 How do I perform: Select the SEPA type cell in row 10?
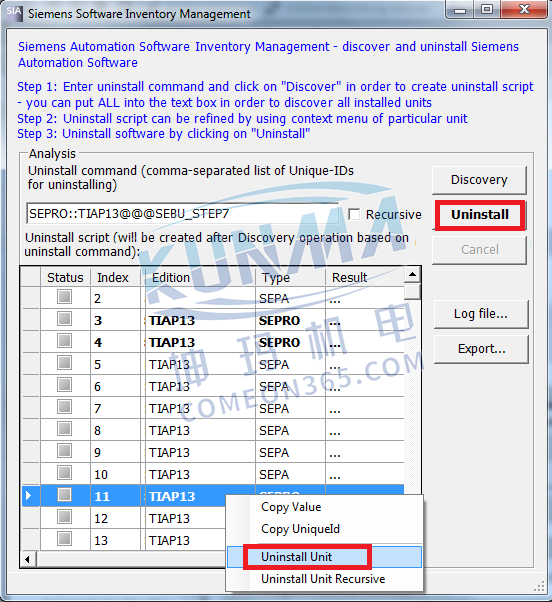coord(290,474)
